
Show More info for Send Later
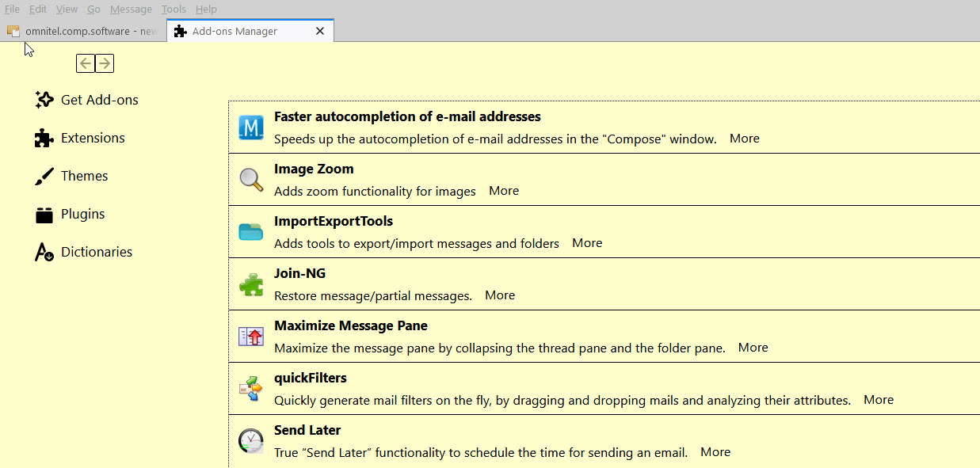[715, 452]
